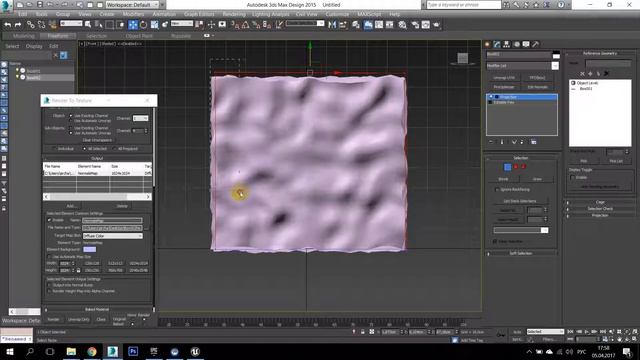Activate the Select and Rotate tool

pyautogui.click(x=144, y=25)
